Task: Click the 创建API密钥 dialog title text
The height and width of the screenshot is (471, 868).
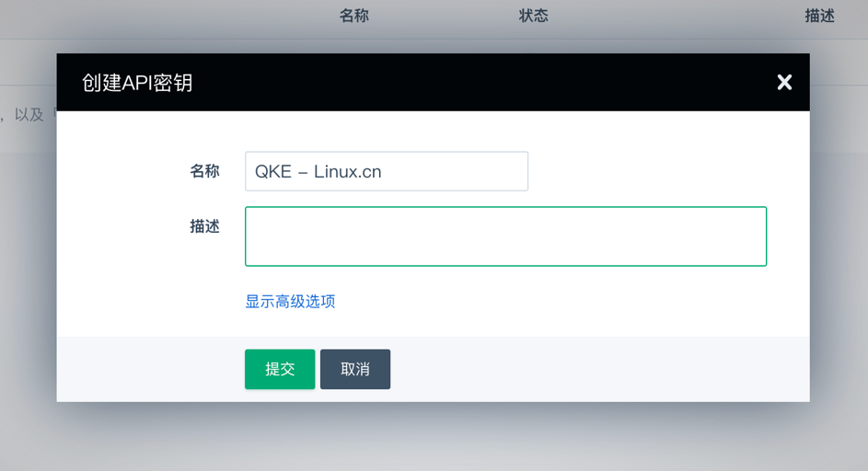Action: point(137,83)
